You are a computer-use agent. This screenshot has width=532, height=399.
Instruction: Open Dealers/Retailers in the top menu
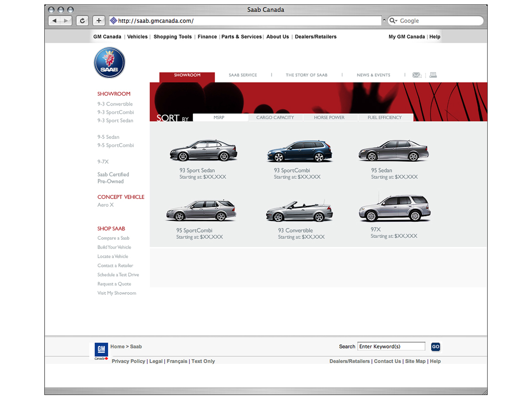pos(316,37)
